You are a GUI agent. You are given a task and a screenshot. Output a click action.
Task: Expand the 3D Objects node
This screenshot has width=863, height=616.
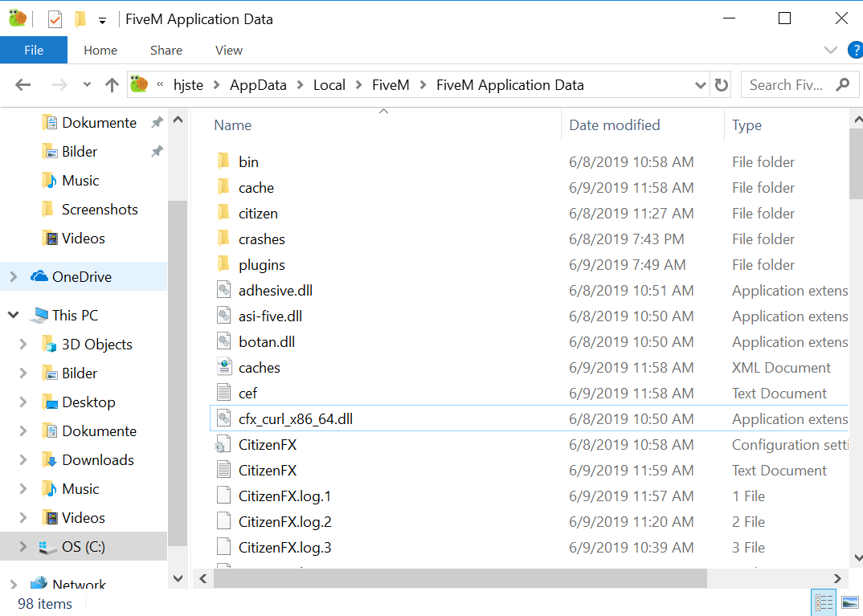point(23,345)
